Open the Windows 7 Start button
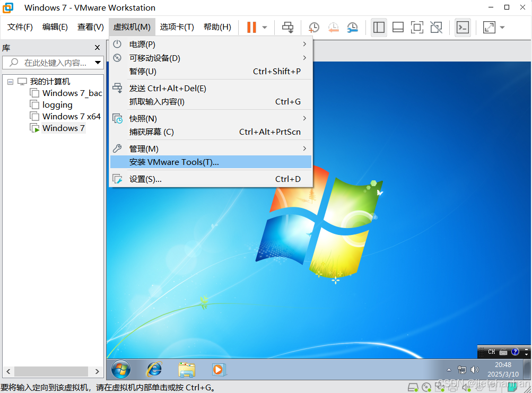This screenshot has height=393, width=532. pos(121,369)
